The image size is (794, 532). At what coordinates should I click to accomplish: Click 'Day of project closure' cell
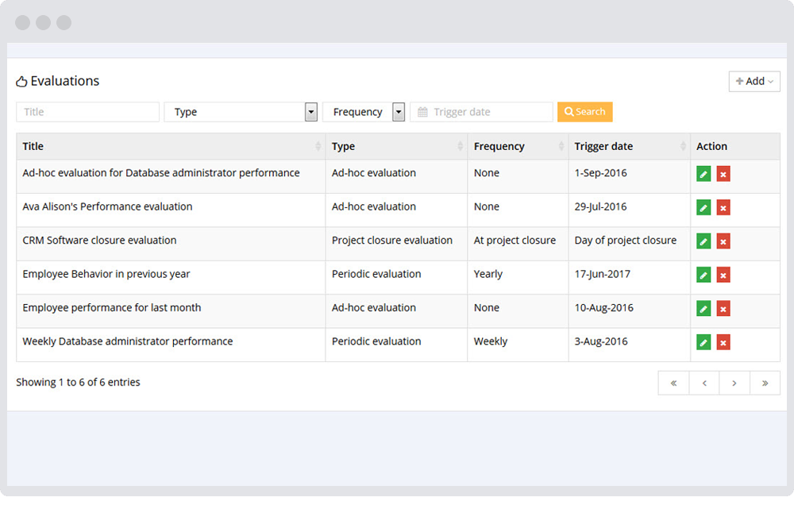pos(626,240)
